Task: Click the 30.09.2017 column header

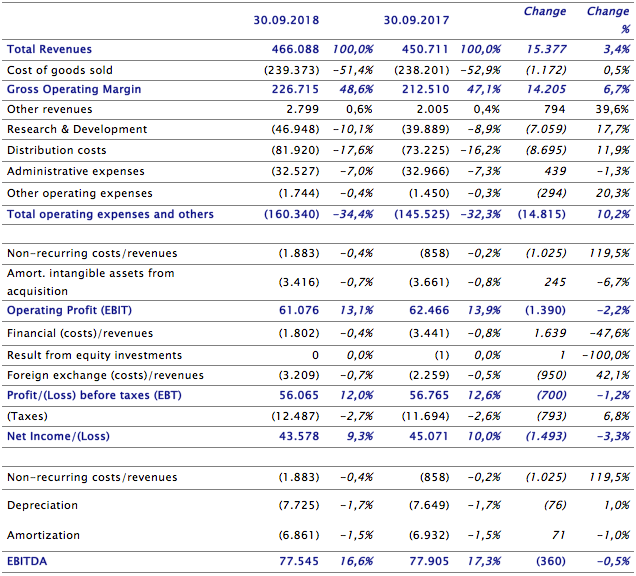Action: pyautogui.click(x=415, y=19)
